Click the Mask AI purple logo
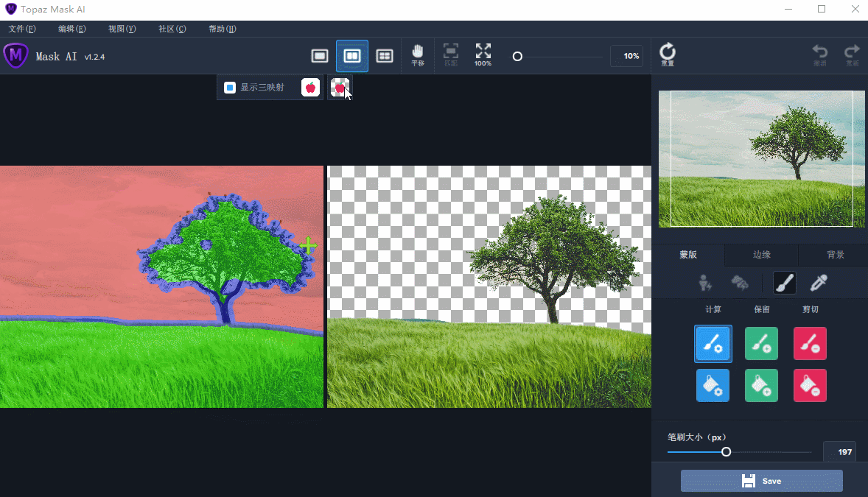868x497 pixels. tap(15, 56)
